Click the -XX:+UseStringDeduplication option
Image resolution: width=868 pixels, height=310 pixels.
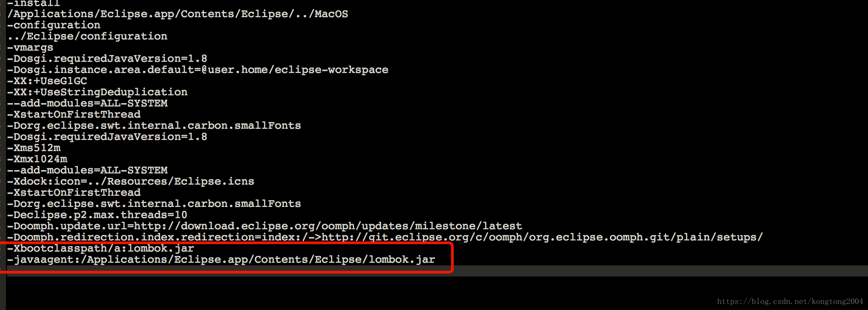click(x=97, y=92)
